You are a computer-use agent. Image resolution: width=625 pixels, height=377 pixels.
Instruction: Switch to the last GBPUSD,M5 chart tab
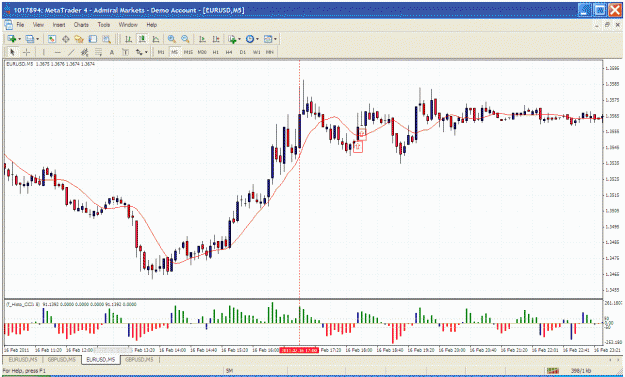coord(139,359)
